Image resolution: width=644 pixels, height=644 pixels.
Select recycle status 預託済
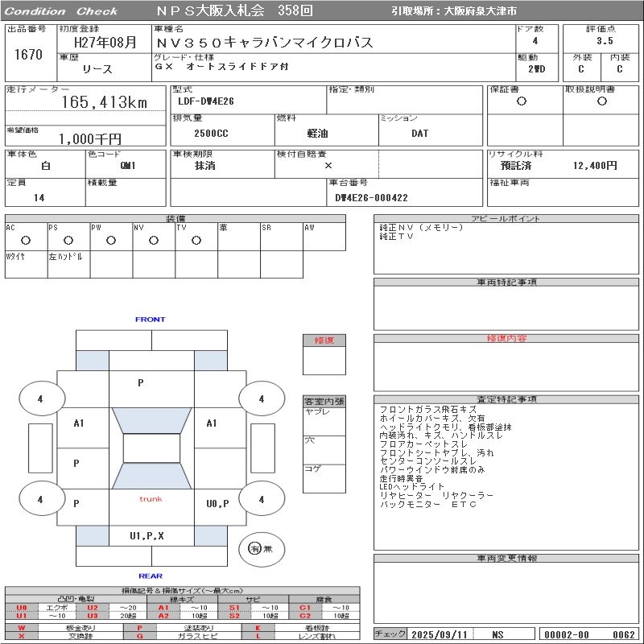[x=516, y=166]
